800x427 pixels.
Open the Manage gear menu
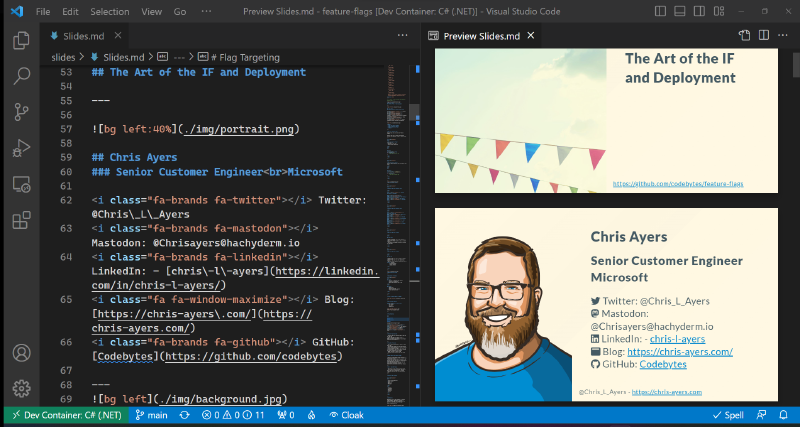21,388
